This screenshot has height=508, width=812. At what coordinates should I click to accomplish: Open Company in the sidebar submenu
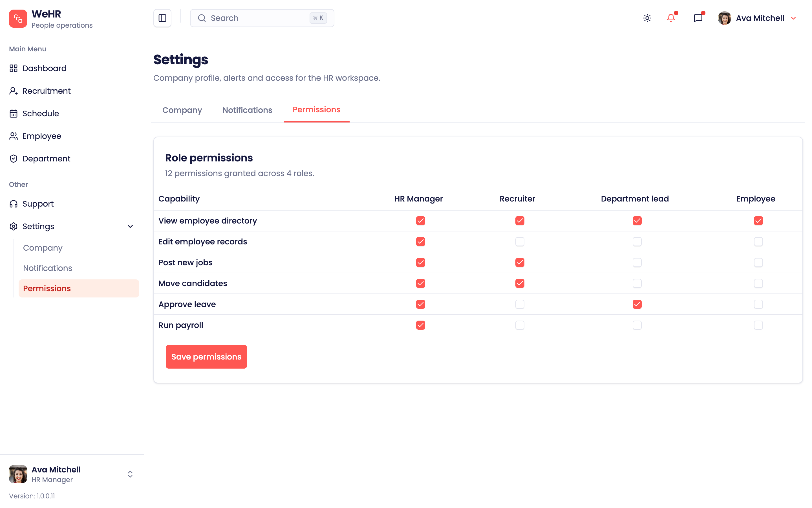(79, 248)
